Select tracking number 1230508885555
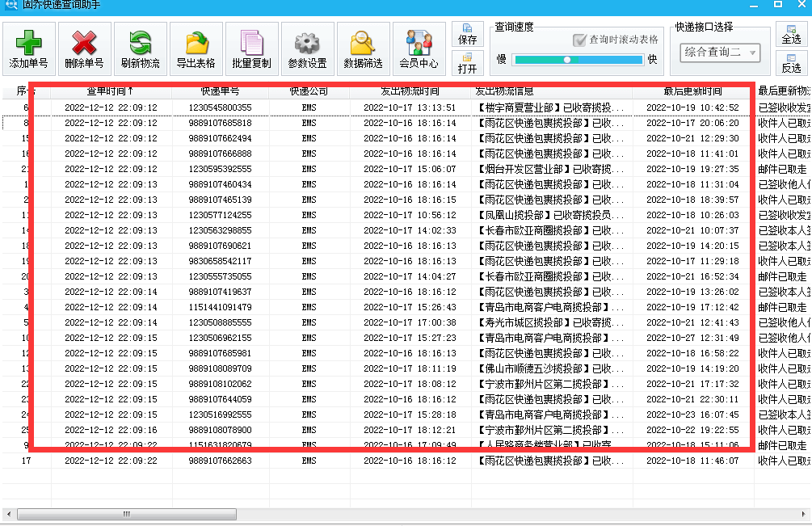Image resolution: width=812 pixels, height=526 pixels. (220, 322)
